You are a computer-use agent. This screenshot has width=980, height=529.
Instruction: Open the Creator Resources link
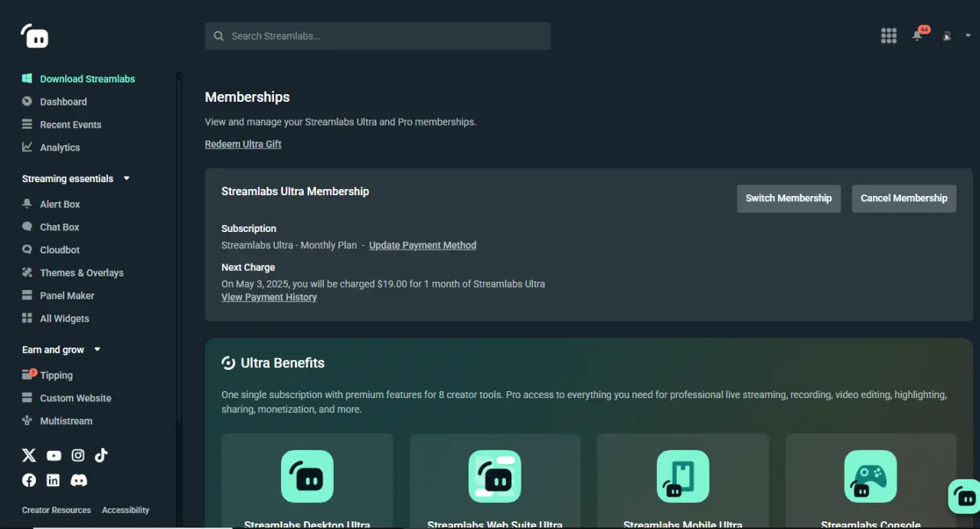57,510
